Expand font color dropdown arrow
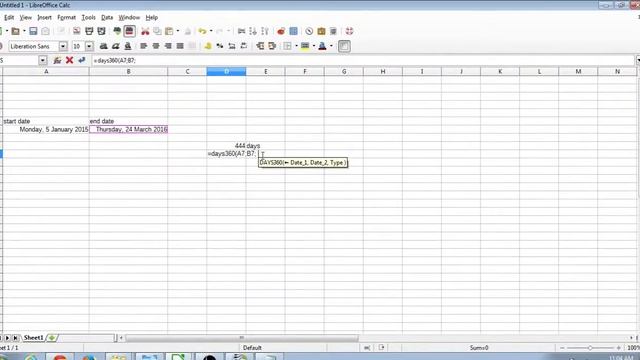This screenshot has width=640, height=360. (331, 46)
